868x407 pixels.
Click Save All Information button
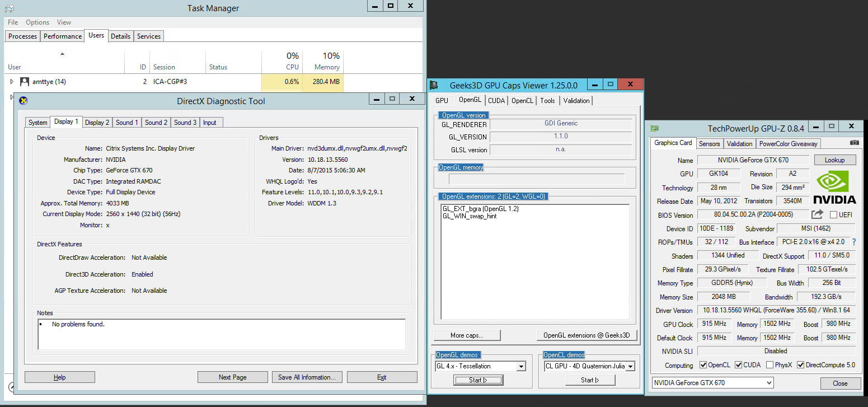point(307,377)
